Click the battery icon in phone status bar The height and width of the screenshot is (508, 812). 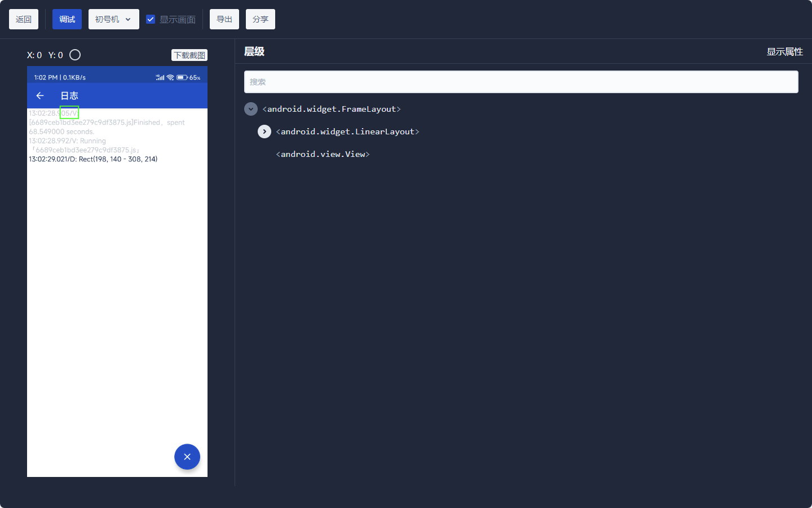[182, 77]
